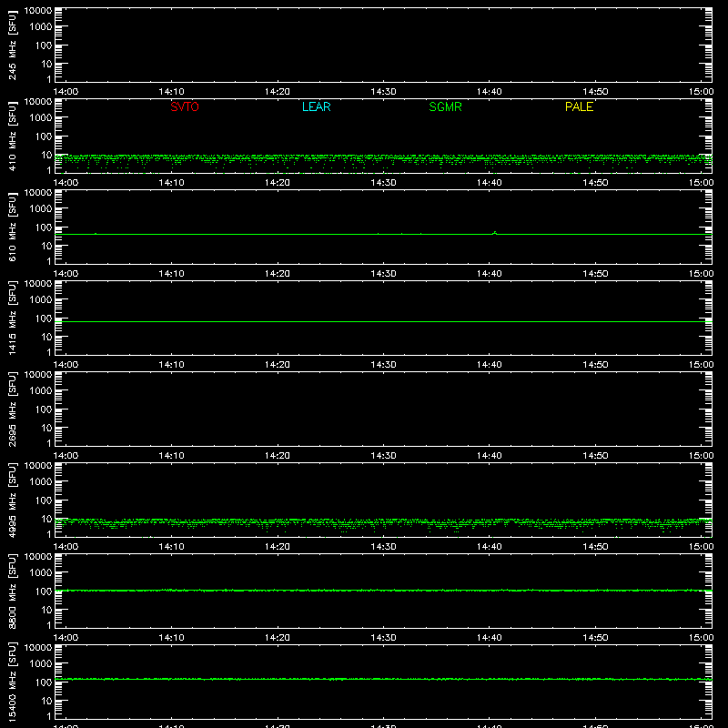The width and height of the screenshot is (728, 728).
Task: Click the 14:30 tick label below the 1415 MHz panel
Action: 383,365
